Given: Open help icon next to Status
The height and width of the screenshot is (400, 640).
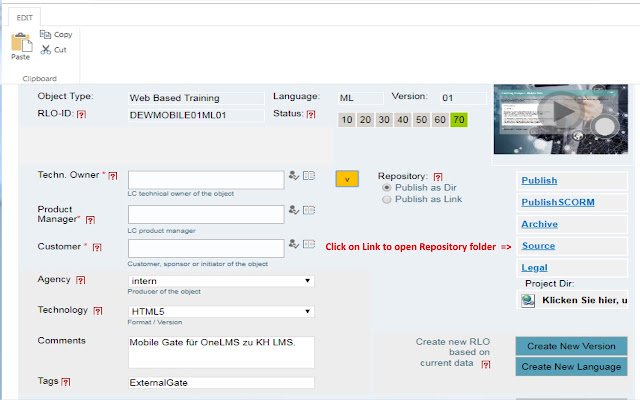Looking at the screenshot, I should coord(311,114).
